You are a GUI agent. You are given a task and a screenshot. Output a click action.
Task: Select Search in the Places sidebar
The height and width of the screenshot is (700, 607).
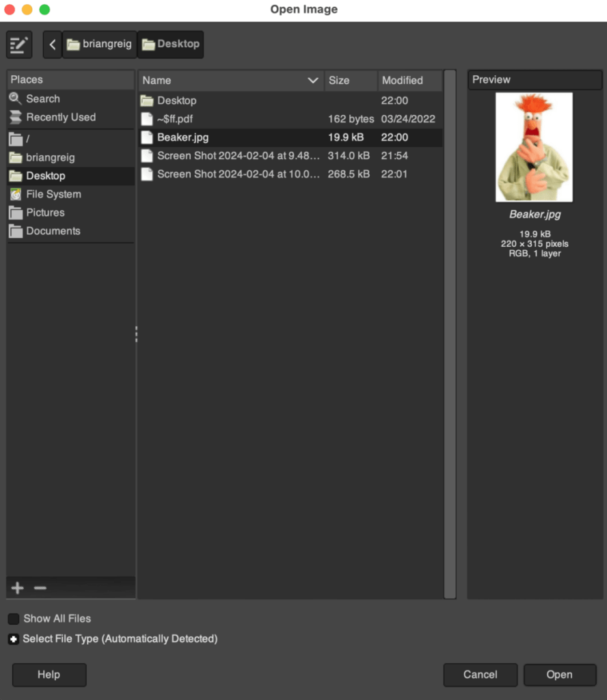pos(42,99)
